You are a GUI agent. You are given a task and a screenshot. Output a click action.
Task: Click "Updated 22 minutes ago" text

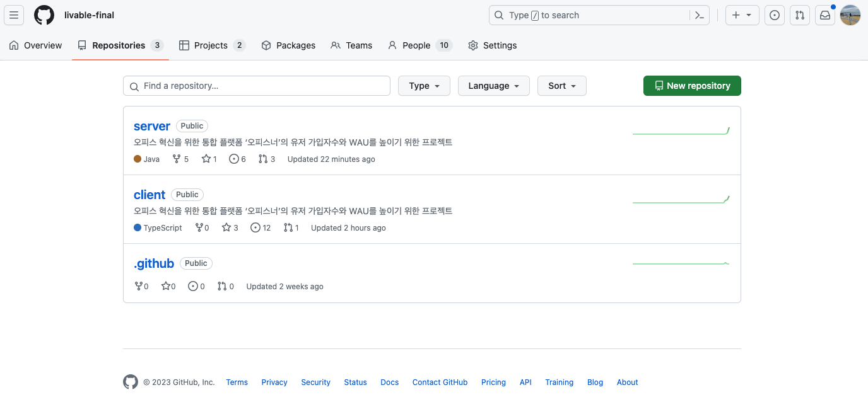pos(331,159)
